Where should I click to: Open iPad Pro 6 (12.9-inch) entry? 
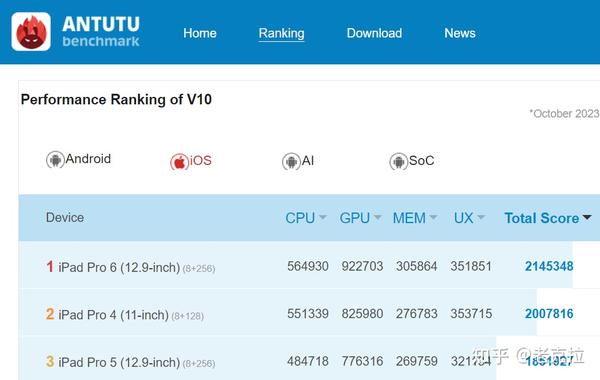pyautogui.click(x=137, y=267)
